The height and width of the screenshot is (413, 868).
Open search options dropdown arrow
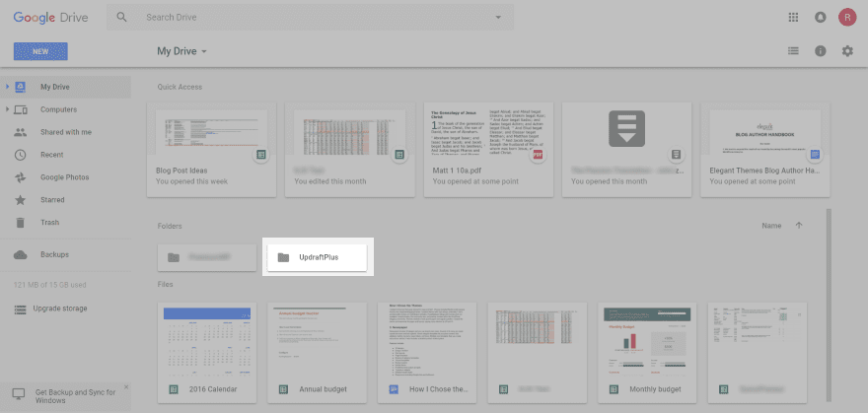pos(498,17)
